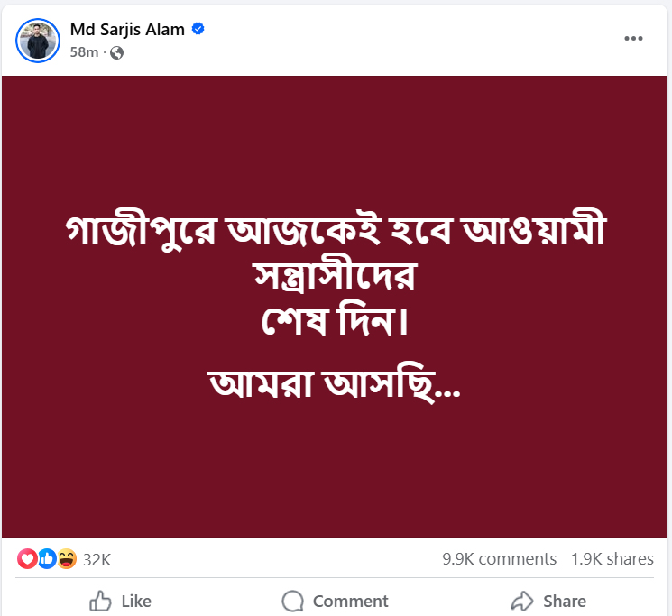This screenshot has width=672, height=616.
Task: Click Md Sarjis Alam's profile picture
Action: click(x=38, y=39)
